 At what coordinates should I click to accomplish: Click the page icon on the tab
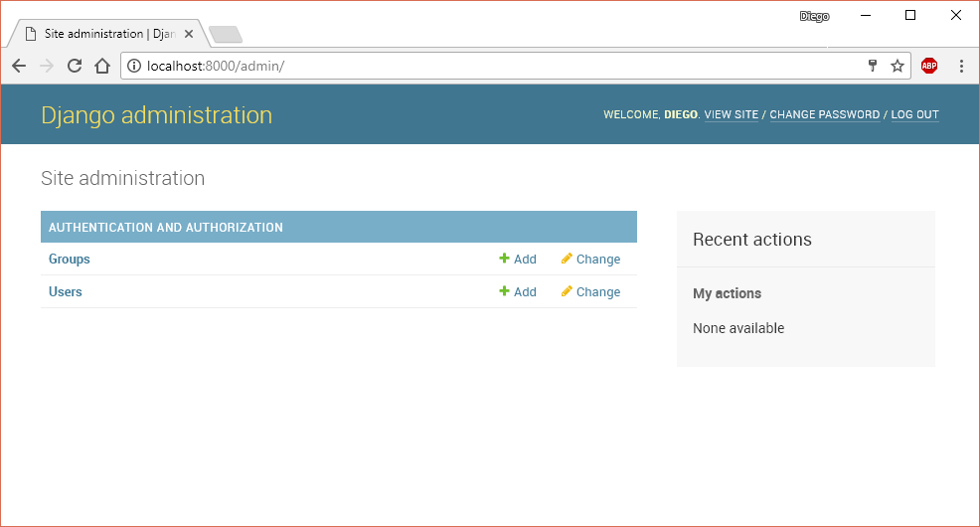[x=30, y=34]
